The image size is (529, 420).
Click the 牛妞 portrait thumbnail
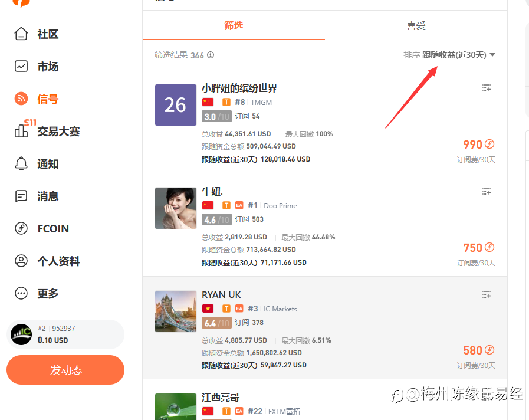[x=175, y=208]
